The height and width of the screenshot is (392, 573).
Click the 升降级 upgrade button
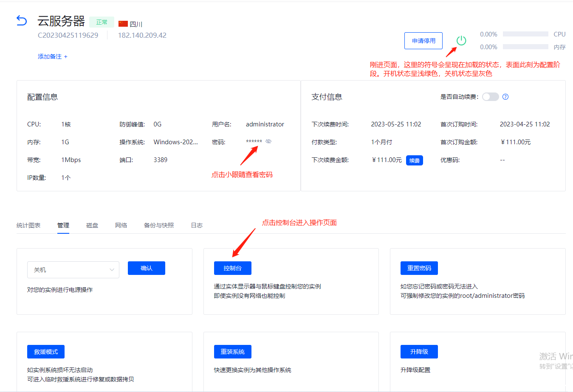tap(419, 351)
